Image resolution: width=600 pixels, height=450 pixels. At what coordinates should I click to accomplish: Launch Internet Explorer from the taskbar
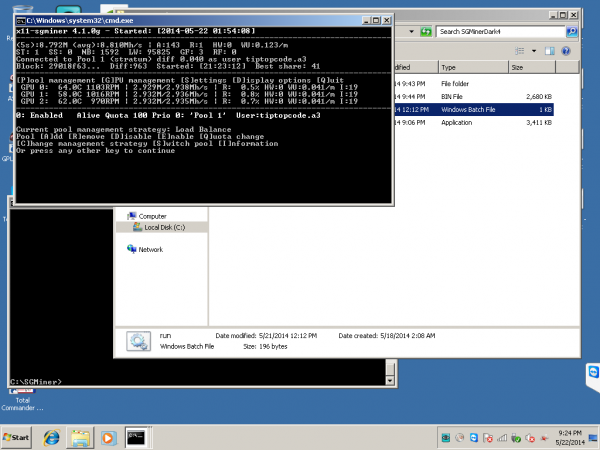(x=52, y=437)
